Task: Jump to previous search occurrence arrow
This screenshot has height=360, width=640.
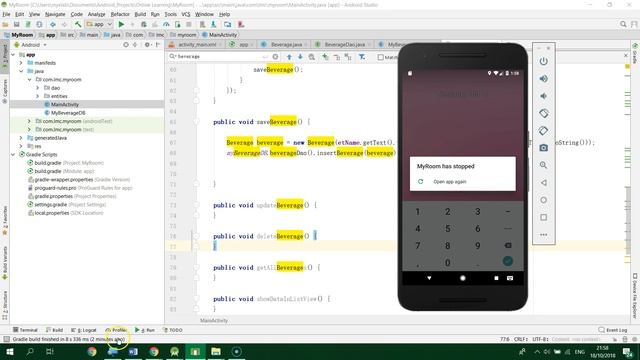Action: (x=289, y=57)
